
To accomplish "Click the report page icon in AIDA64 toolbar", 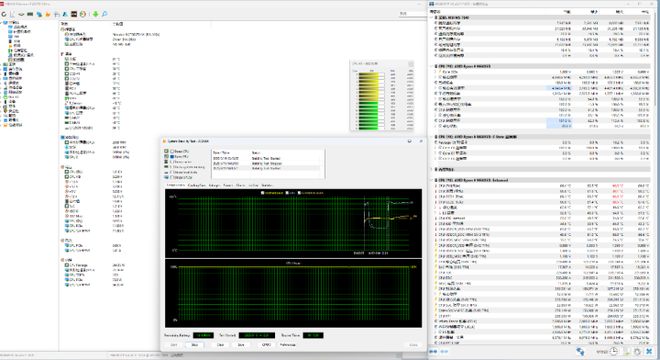I will tap(13, 14).
